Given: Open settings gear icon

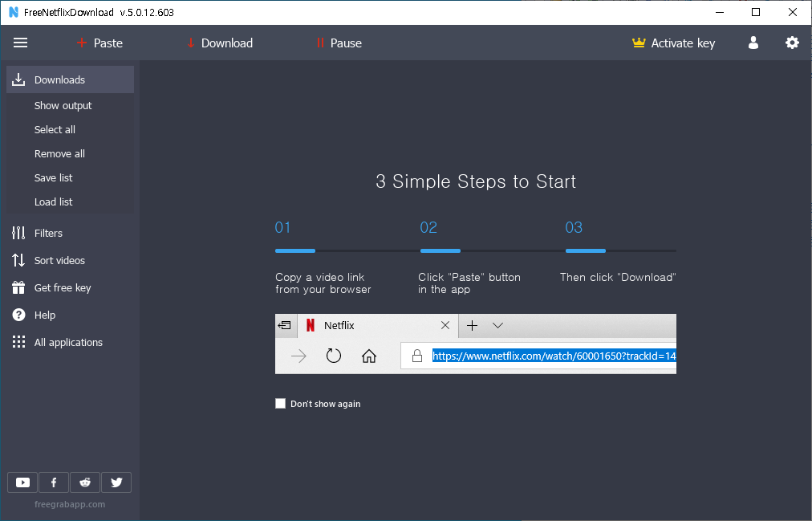Looking at the screenshot, I should (792, 43).
